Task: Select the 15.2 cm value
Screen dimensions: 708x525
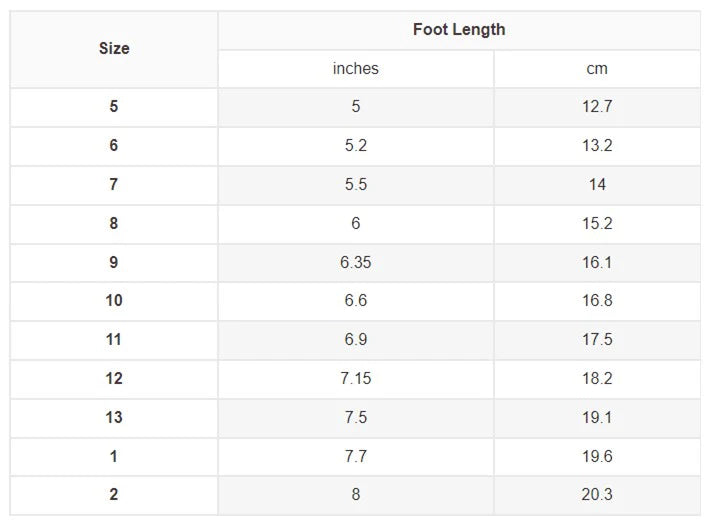Action: click(597, 224)
